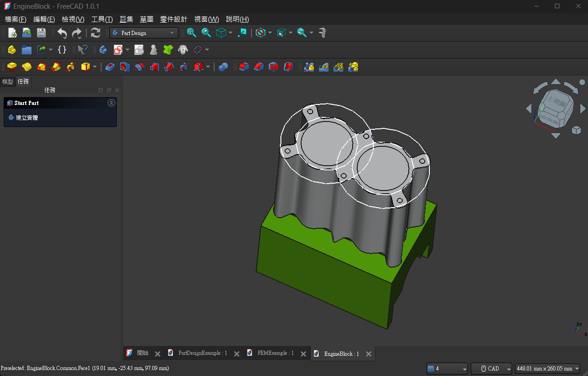
Task: Open the 檢視(V) menu
Action: tap(73, 19)
